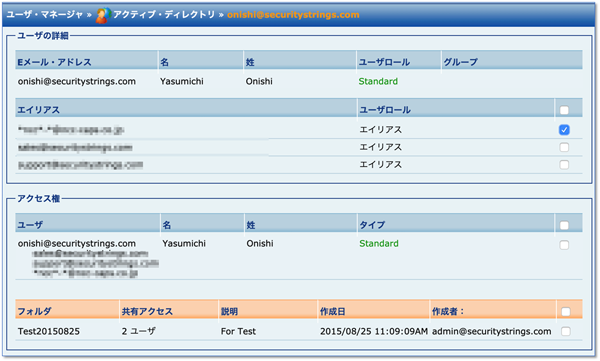
Task: Click the グループ column header
Action: (460, 62)
